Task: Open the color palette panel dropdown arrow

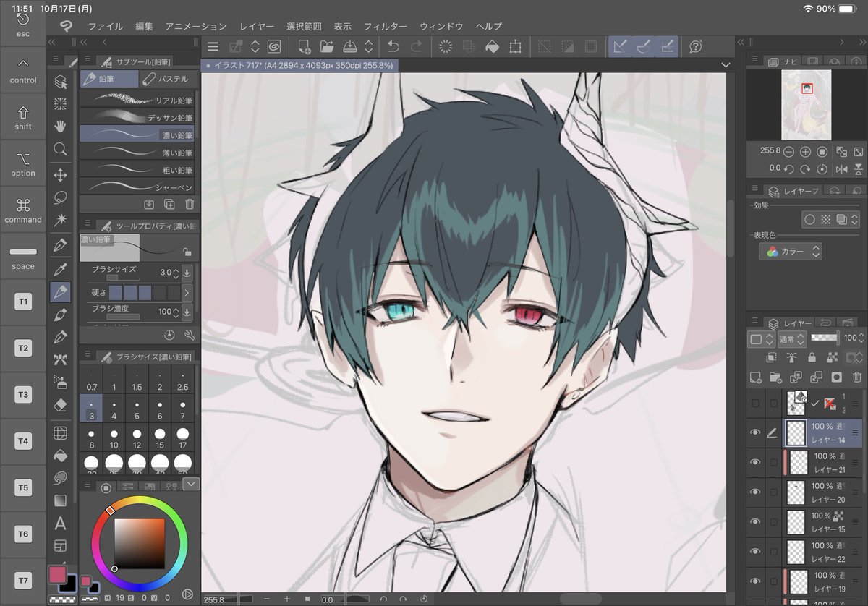Action: click(191, 484)
